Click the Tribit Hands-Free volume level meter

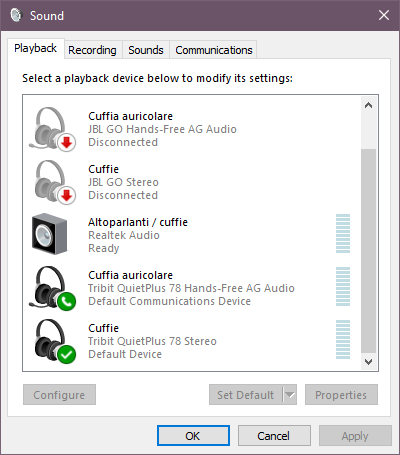343,286
